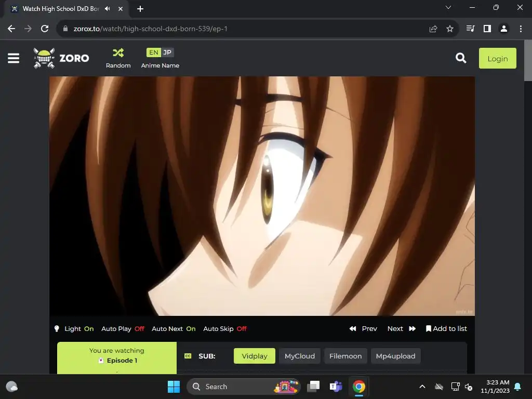Switch anime names to EN
The height and width of the screenshot is (399, 532).
153,52
